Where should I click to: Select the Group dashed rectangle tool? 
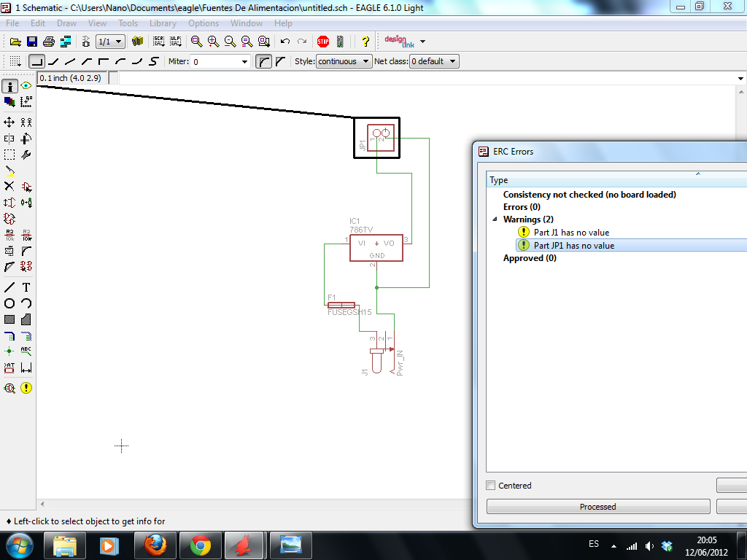tap(9, 155)
